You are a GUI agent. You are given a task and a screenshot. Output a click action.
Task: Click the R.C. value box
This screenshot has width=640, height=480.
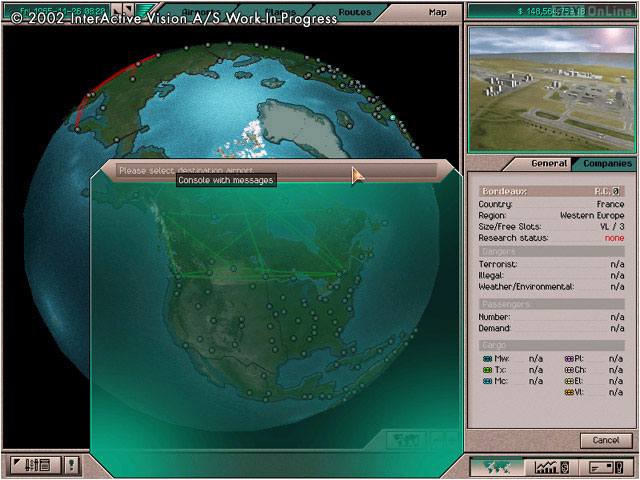[x=616, y=191]
